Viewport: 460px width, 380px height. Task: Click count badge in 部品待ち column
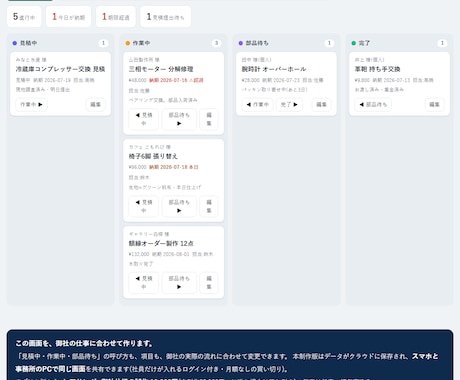click(x=329, y=43)
